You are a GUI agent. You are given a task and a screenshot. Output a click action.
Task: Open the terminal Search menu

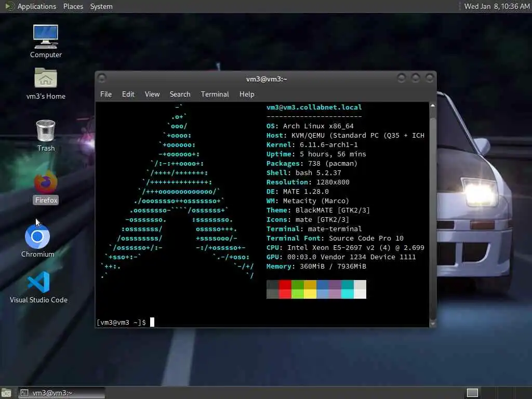180,95
